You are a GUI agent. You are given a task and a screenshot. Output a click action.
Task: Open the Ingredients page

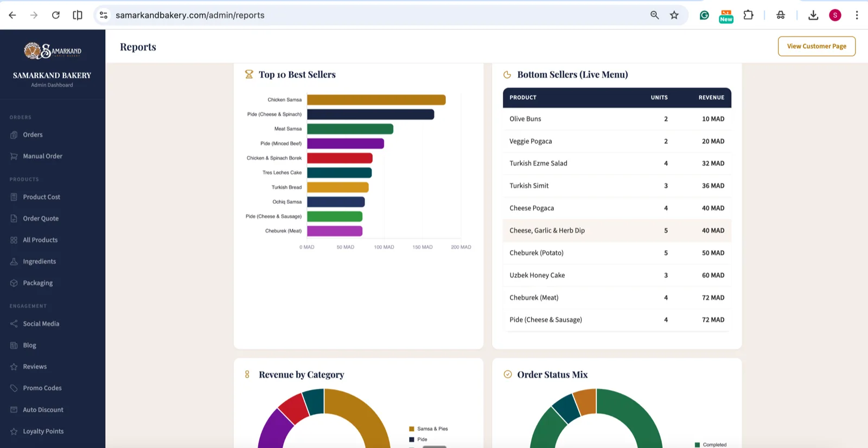click(x=39, y=261)
